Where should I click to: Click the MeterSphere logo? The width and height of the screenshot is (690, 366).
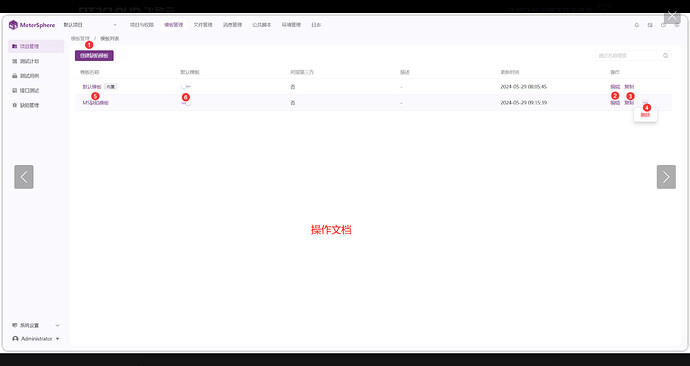click(32, 25)
